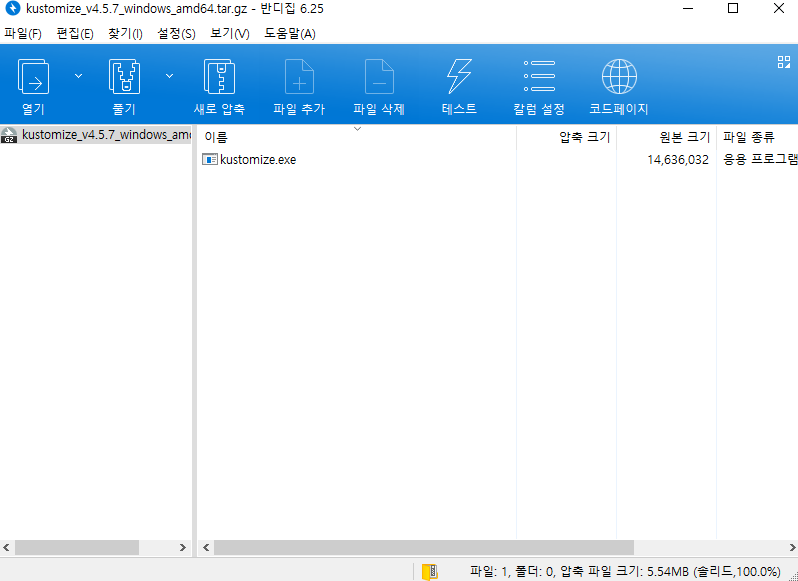Sort by 압축 크기 column header
The height and width of the screenshot is (581, 798).
(x=566, y=137)
